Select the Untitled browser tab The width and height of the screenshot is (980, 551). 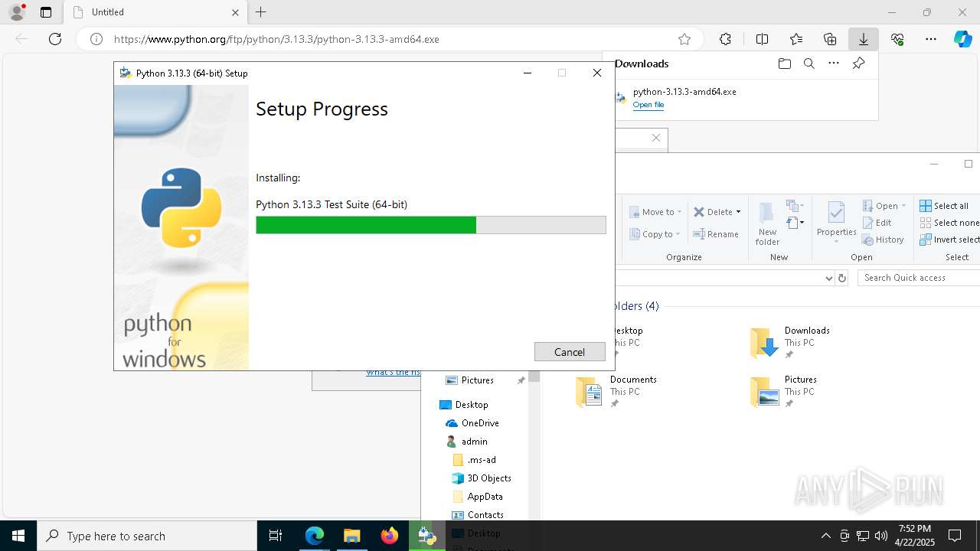(x=155, y=12)
